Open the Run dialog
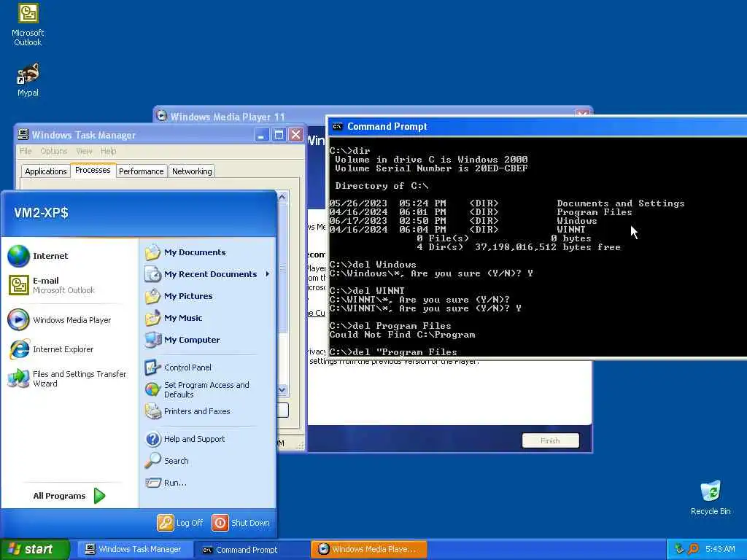The image size is (747, 560). 166,483
